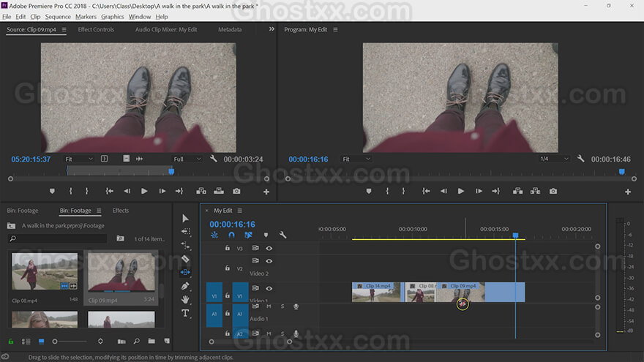
Task: Open Source playback resolution Full dropdown
Action: [x=187, y=159]
